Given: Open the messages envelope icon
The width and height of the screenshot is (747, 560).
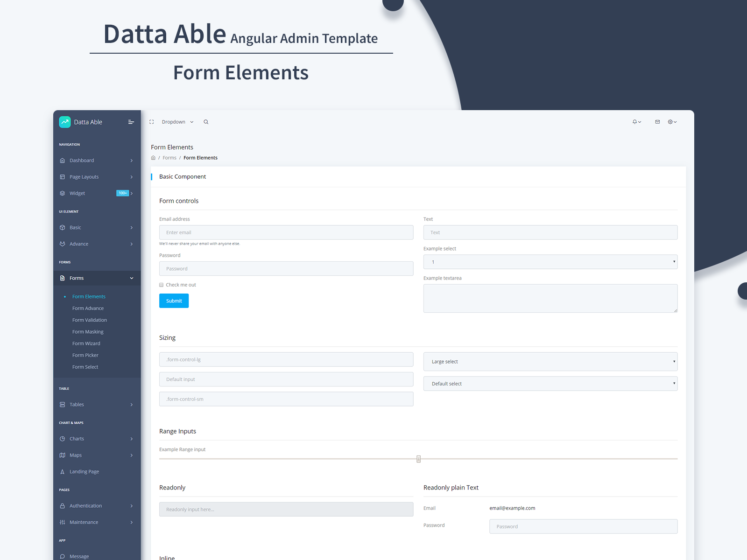Looking at the screenshot, I should pos(657,122).
